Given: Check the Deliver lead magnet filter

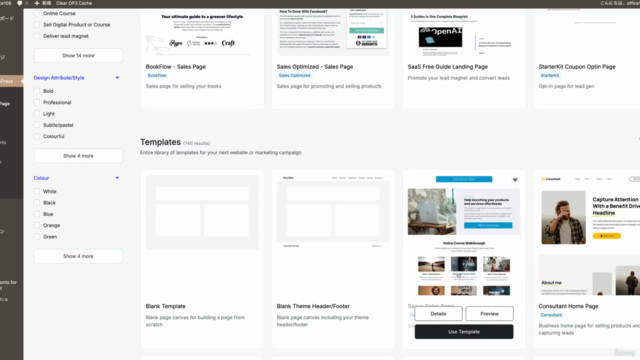Looking at the screenshot, I should pos(37,36).
